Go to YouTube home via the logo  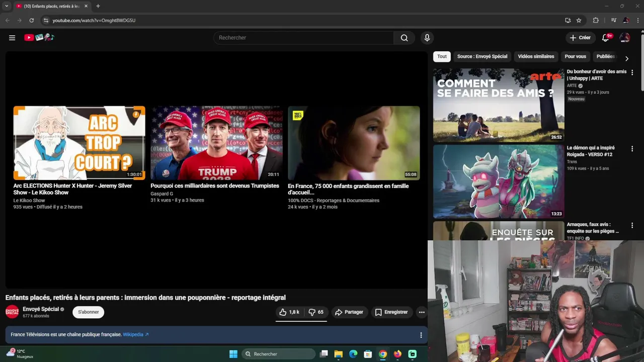pyautogui.click(x=39, y=37)
